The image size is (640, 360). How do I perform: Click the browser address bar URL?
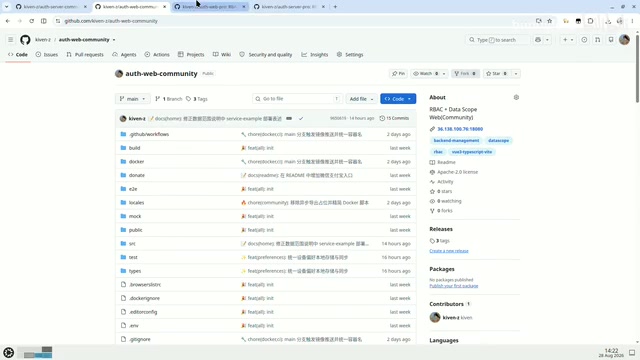(111, 21)
